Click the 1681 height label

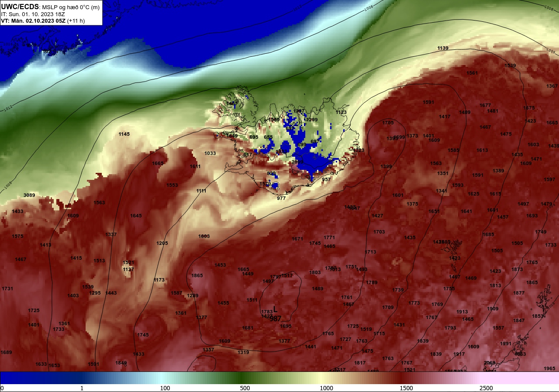pyautogui.click(x=248, y=328)
